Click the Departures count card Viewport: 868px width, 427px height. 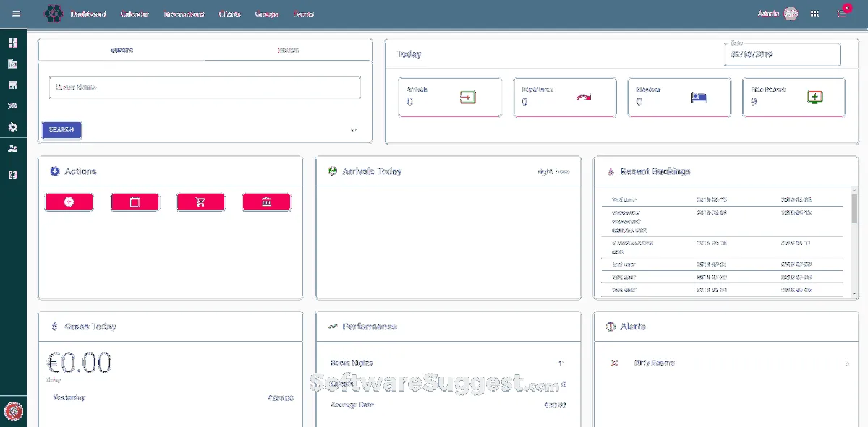coord(565,97)
